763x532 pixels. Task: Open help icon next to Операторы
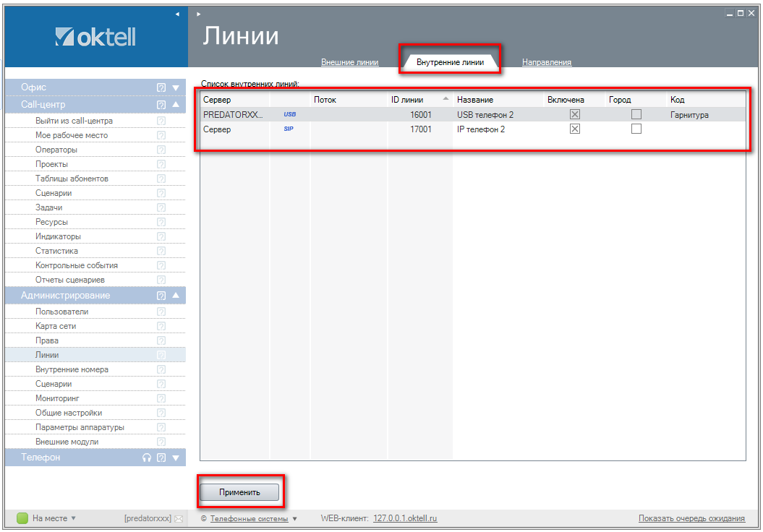pos(161,150)
